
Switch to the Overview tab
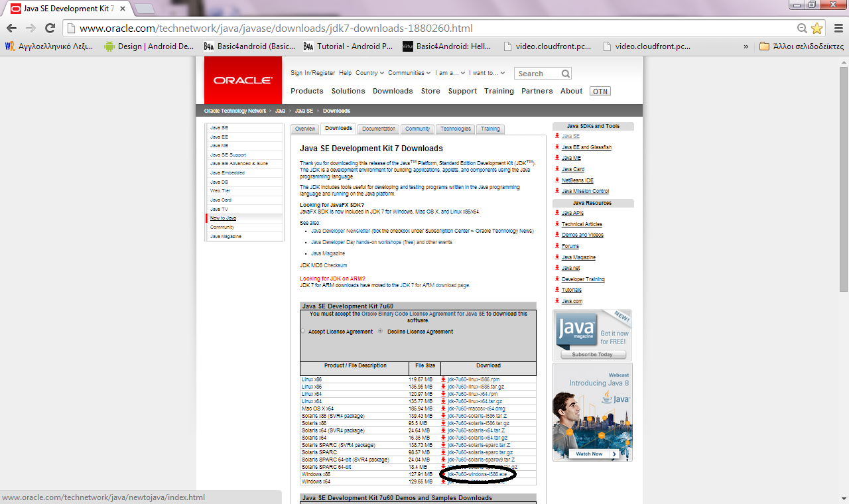(x=305, y=129)
